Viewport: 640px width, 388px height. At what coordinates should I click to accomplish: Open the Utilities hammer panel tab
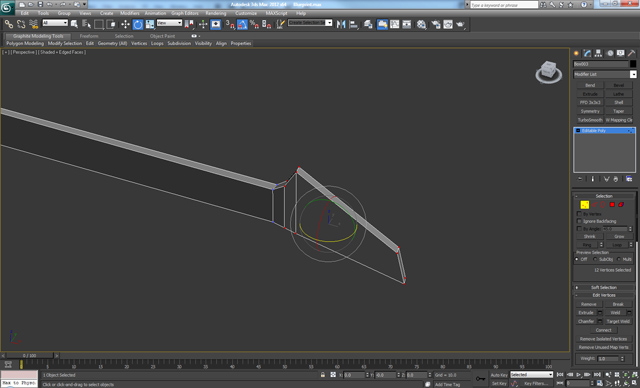coord(631,53)
